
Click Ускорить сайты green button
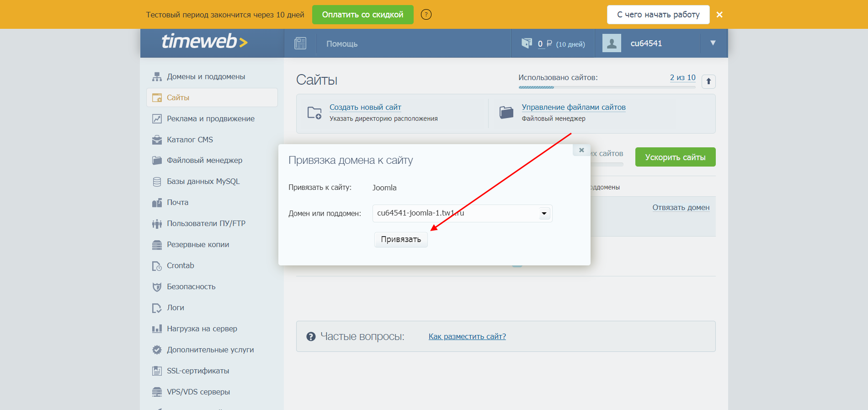click(x=675, y=157)
